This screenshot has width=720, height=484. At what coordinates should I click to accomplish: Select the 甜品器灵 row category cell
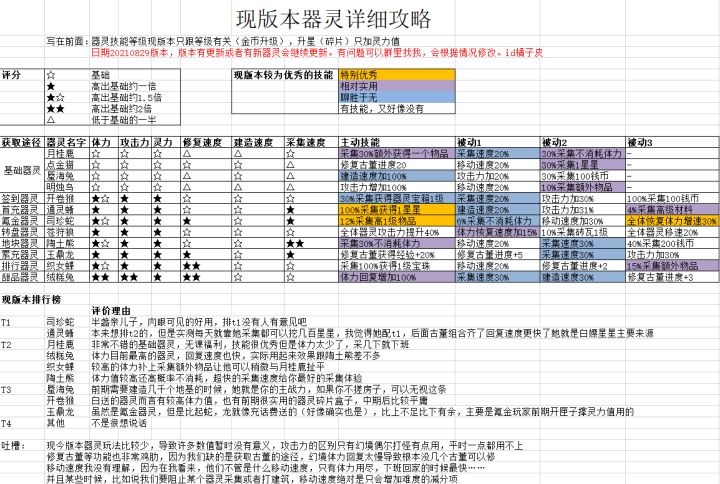[22, 277]
